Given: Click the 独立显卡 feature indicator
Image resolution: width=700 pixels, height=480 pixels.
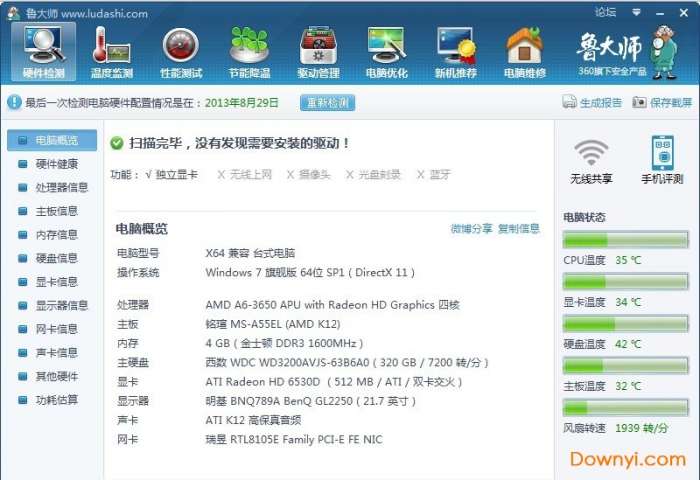Looking at the screenshot, I should [x=171, y=175].
